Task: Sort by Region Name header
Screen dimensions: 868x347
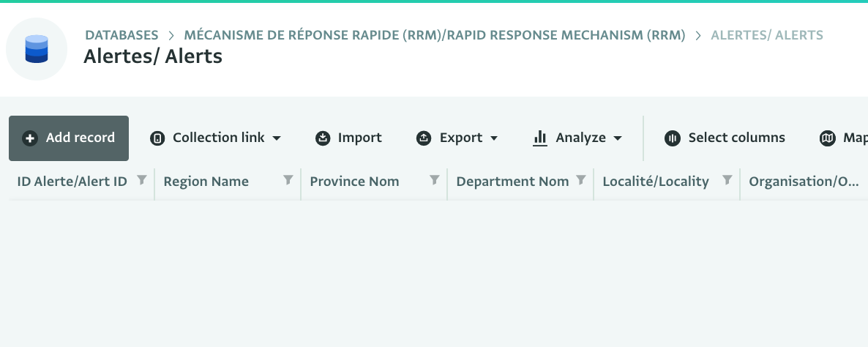Action: click(x=206, y=182)
